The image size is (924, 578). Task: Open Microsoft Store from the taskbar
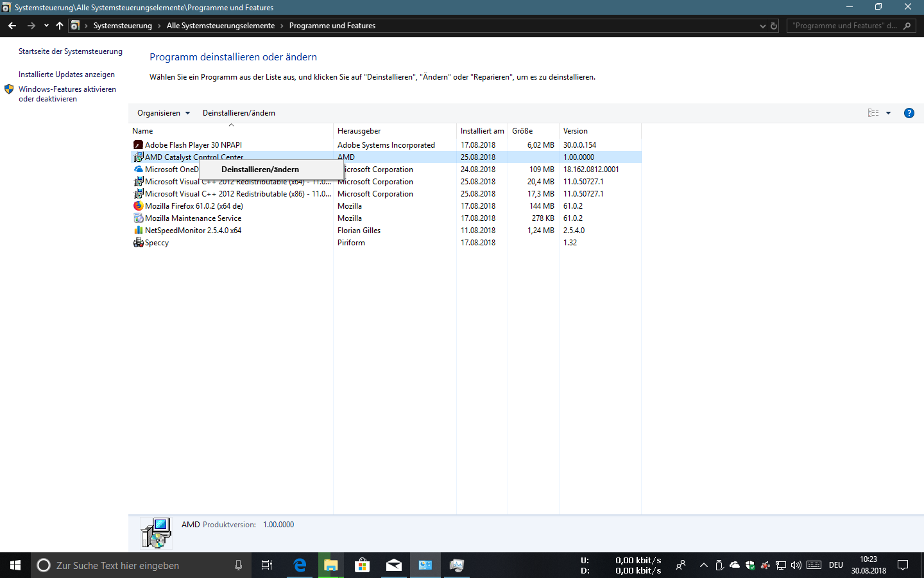click(x=362, y=565)
